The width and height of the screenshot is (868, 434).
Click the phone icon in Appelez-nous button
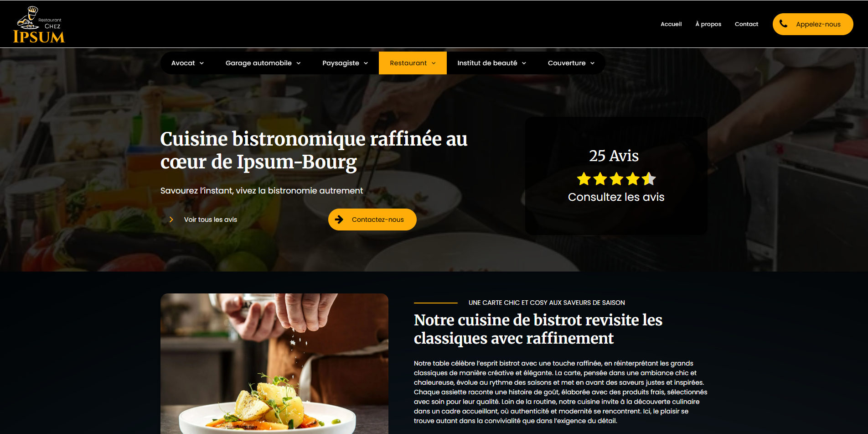[783, 24]
